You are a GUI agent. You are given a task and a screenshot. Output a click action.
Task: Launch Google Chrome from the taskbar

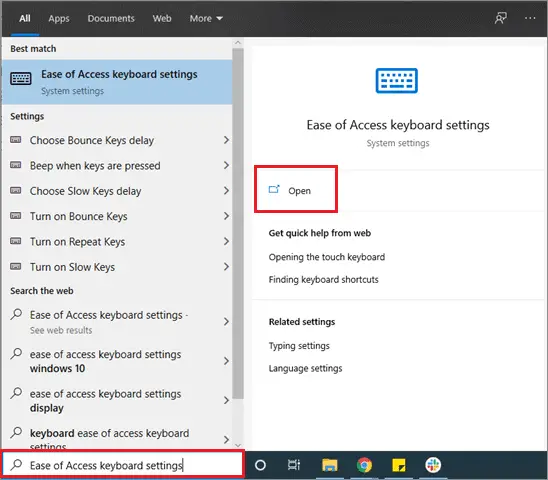364,465
